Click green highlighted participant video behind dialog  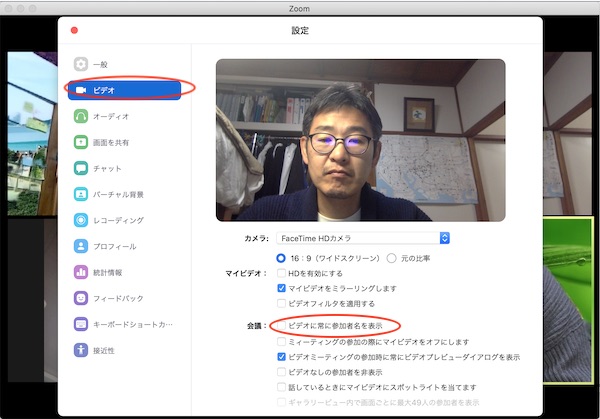pyautogui.click(x=567, y=300)
